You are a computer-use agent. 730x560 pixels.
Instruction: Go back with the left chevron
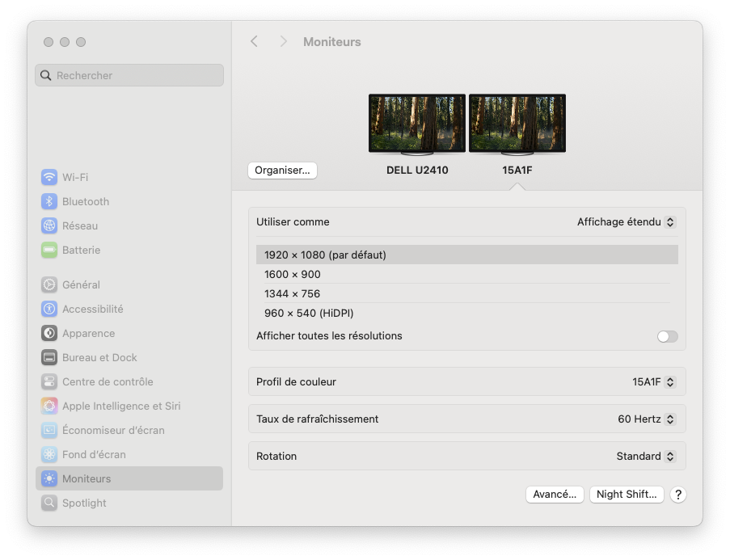254,41
